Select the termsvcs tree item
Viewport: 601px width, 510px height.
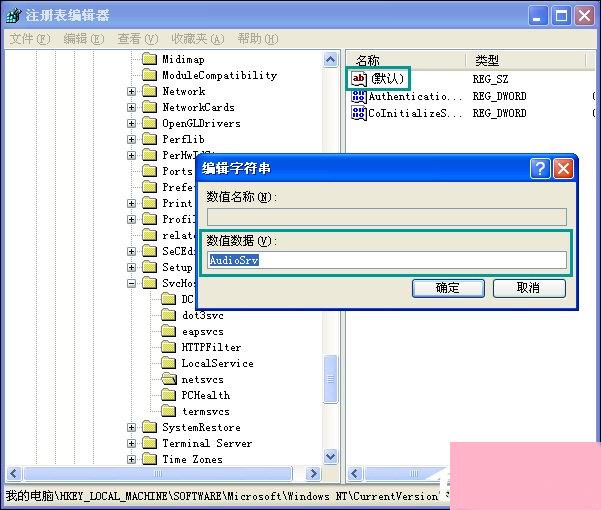tap(206, 412)
